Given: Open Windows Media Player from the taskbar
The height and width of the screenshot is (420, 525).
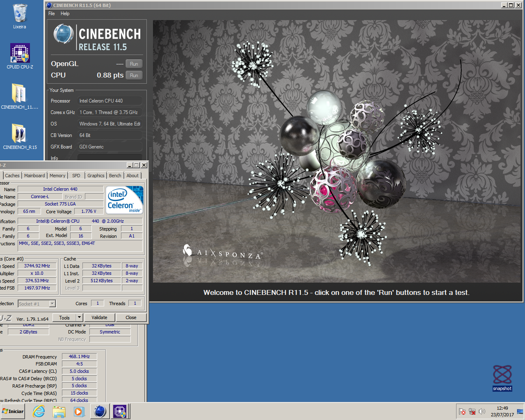Looking at the screenshot, I should (79, 411).
